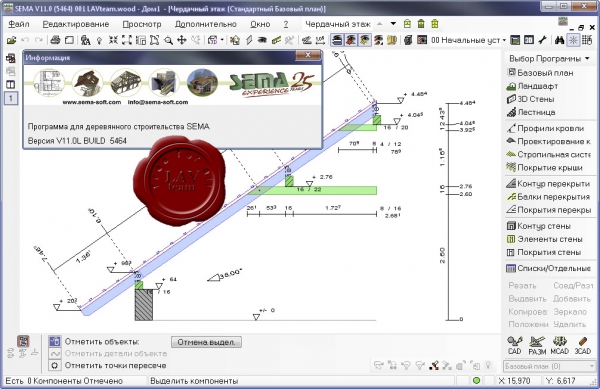Click the print icon in toolbar
Screen dimensions: 600x389
pos(55,40)
